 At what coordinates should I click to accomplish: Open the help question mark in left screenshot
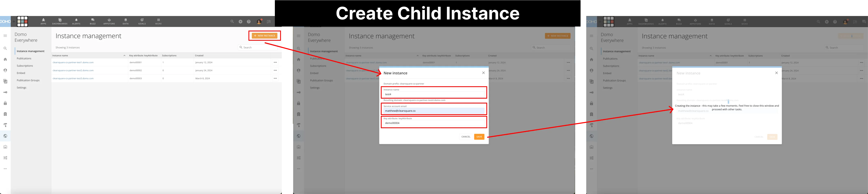[249, 21]
